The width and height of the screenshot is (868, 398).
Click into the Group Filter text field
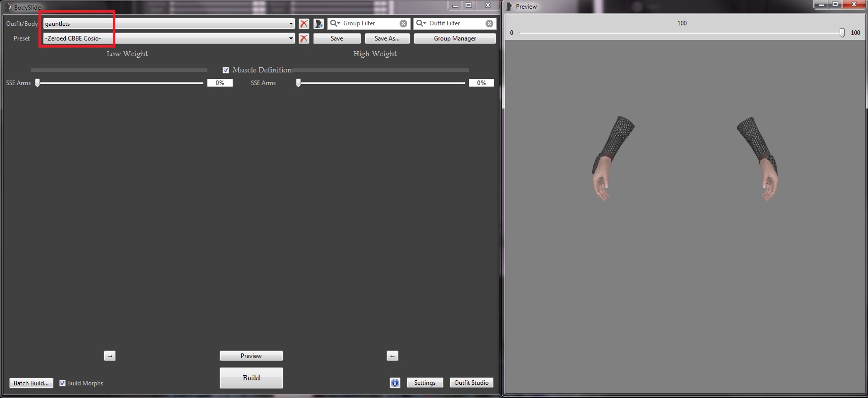tap(370, 23)
